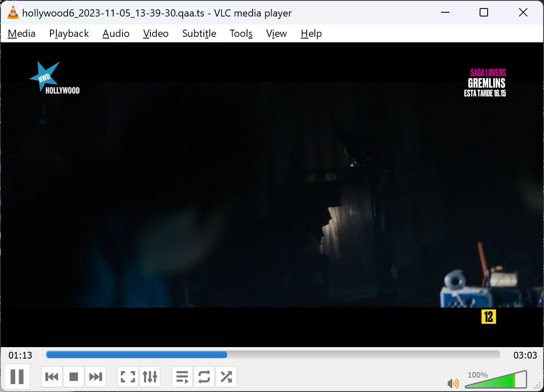Viewport: 544px width, 392px height.
Task: Click the VLC cone icon in title bar
Action: point(13,13)
